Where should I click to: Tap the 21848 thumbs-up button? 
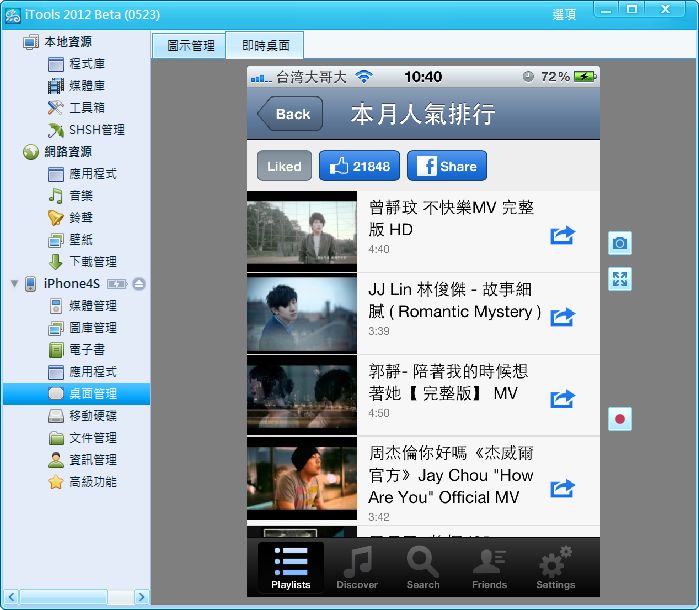pyautogui.click(x=359, y=166)
